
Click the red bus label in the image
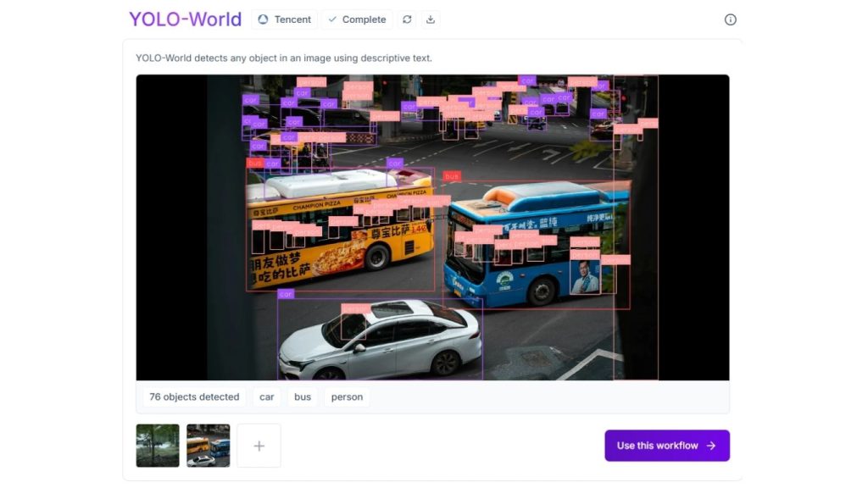pyautogui.click(x=451, y=175)
